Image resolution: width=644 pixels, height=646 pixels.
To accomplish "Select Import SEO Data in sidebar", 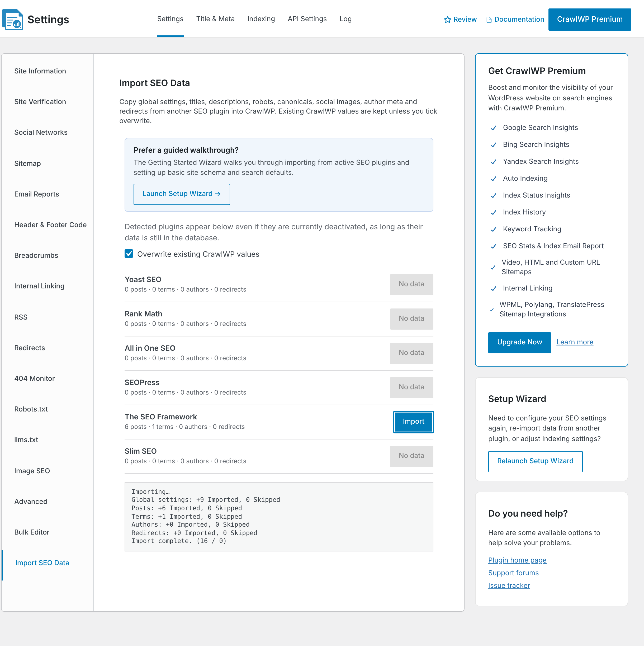I will point(42,563).
